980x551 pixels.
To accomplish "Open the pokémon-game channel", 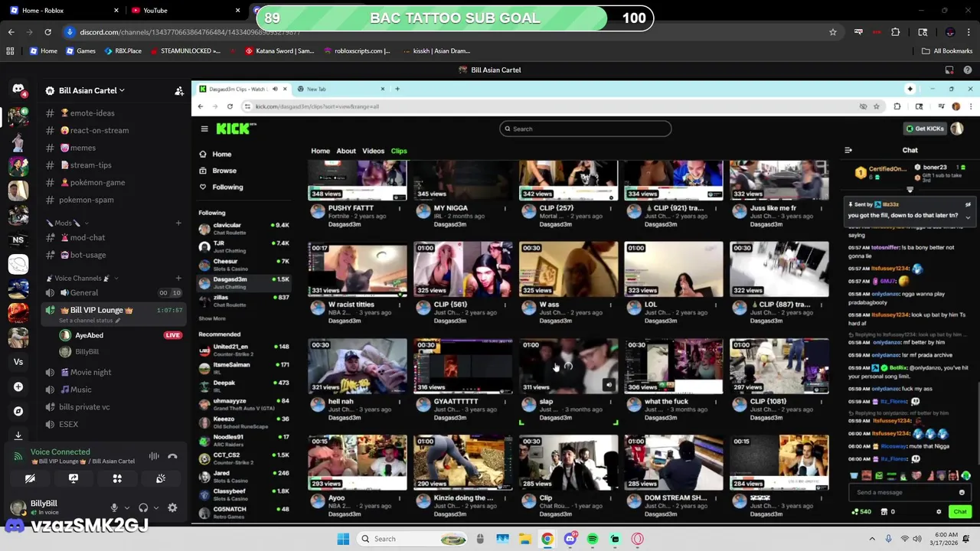I will (113, 182).
